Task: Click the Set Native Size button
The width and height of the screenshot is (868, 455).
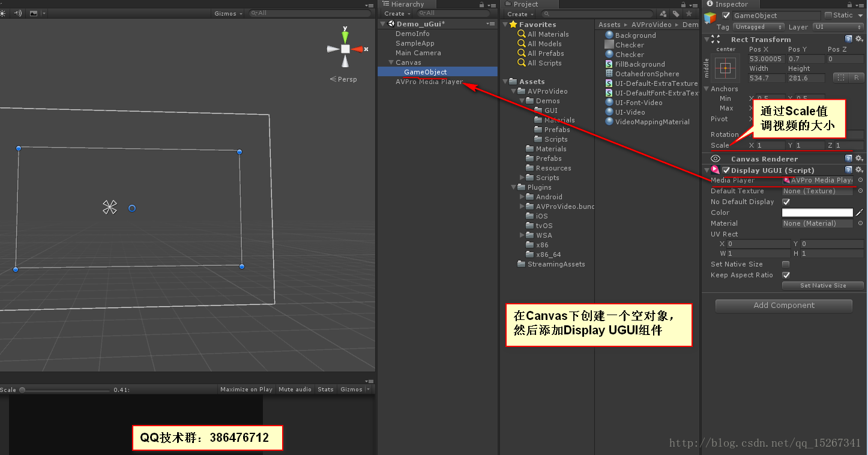Action: point(823,286)
